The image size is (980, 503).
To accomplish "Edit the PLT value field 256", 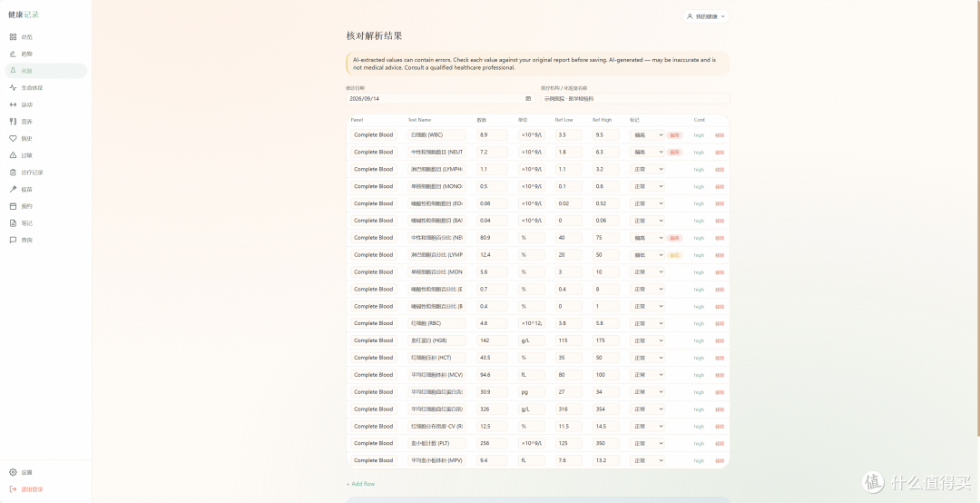I will pyautogui.click(x=492, y=443).
